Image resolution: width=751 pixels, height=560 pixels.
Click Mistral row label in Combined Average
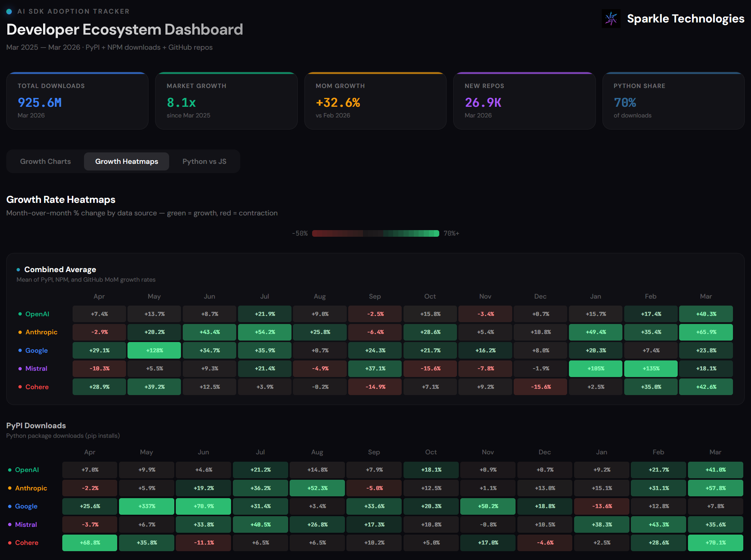click(x=36, y=369)
